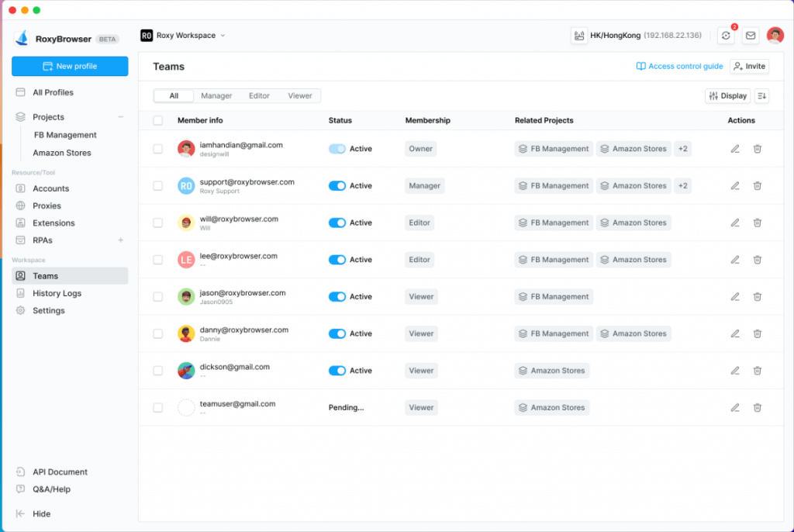Expand the +2 projects badge for iamhandian@gmail.com
The height and width of the screenshot is (532, 794).
[682, 149]
